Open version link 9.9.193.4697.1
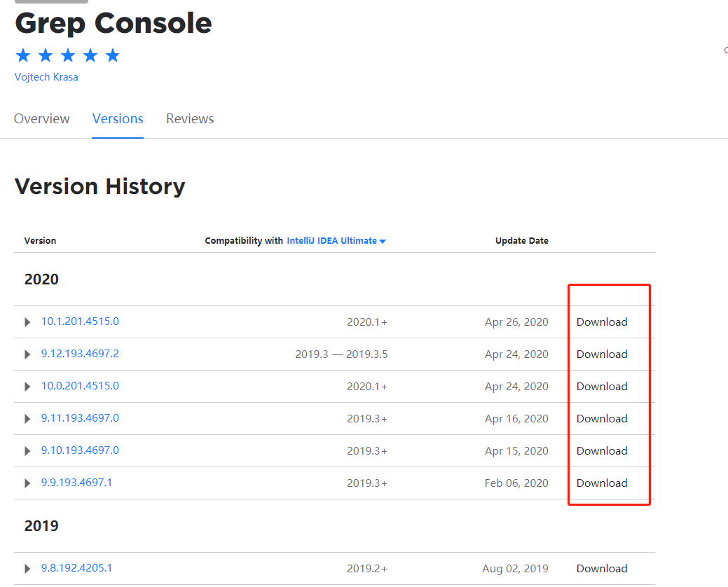Viewport: 728px width, 587px height. [76, 483]
